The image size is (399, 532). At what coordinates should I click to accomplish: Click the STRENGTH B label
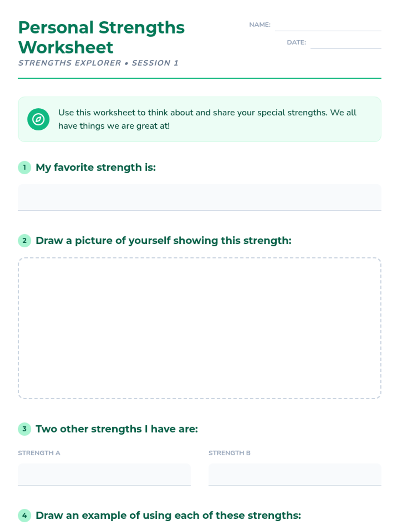[229, 453]
